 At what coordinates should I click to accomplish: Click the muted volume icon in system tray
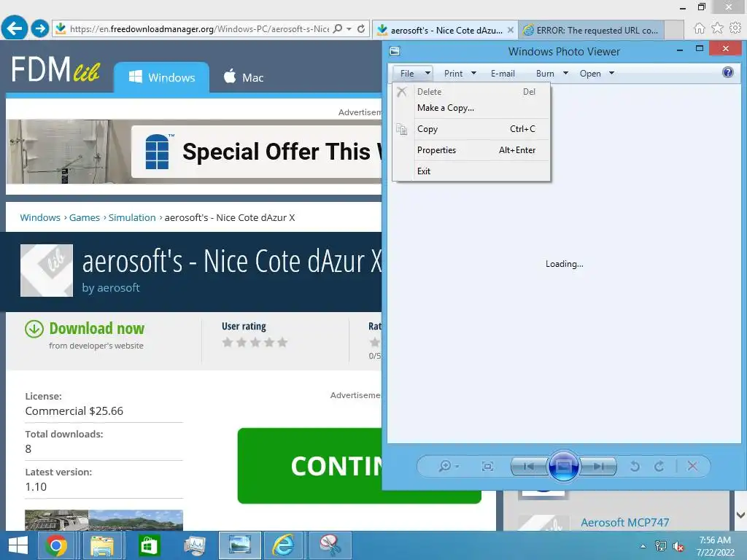point(678,547)
